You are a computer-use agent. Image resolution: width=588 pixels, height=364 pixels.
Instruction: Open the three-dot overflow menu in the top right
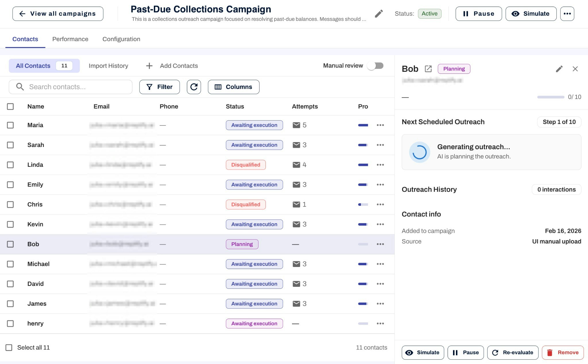coord(567,13)
